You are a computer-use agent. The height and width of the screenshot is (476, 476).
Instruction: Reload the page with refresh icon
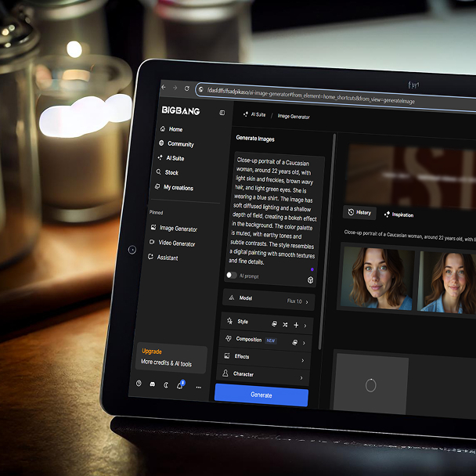(187, 88)
